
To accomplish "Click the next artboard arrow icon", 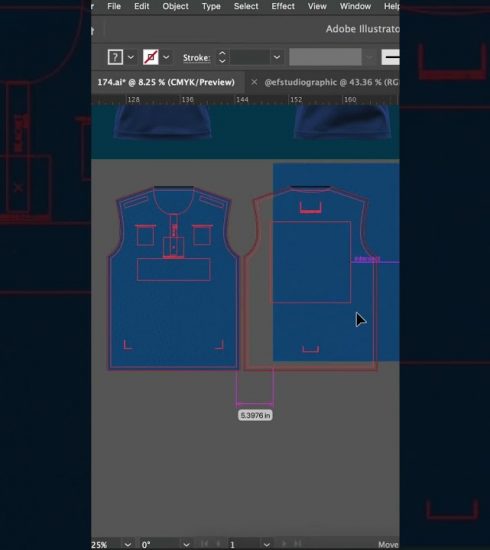I will click(x=284, y=544).
